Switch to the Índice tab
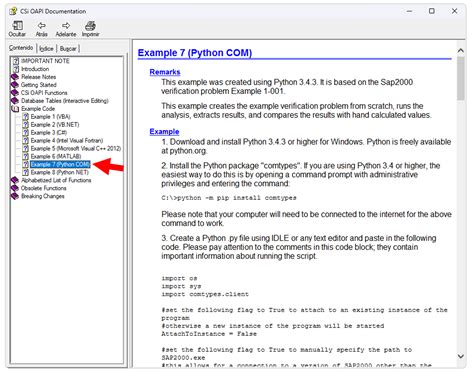 pyautogui.click(x=46, y=49)
